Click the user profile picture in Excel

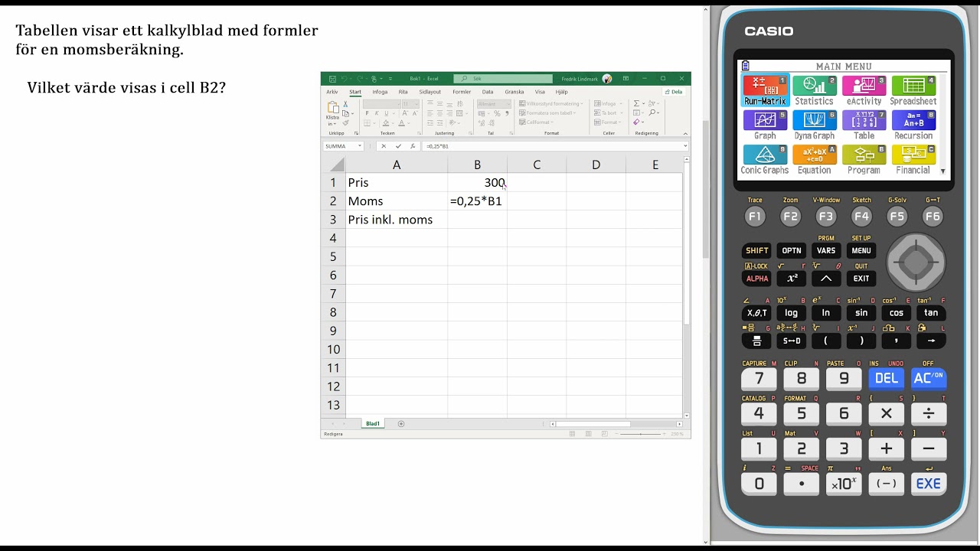(607, 78)
